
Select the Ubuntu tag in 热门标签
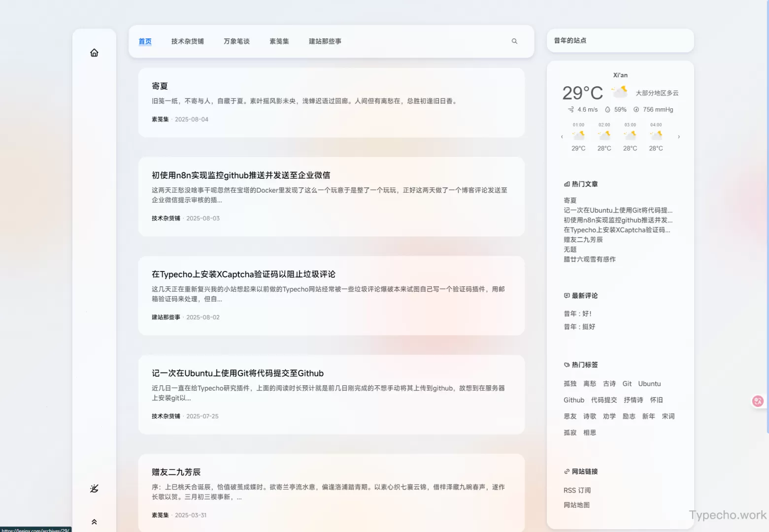tap(649, 384)
